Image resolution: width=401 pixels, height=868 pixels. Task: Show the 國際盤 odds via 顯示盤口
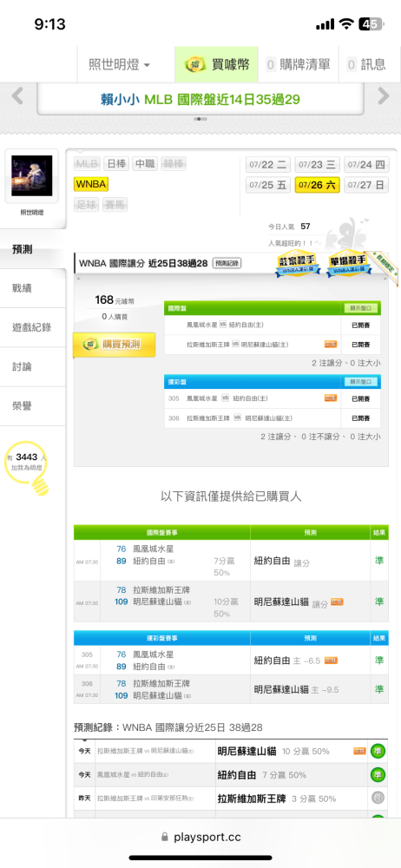point(360,308)
